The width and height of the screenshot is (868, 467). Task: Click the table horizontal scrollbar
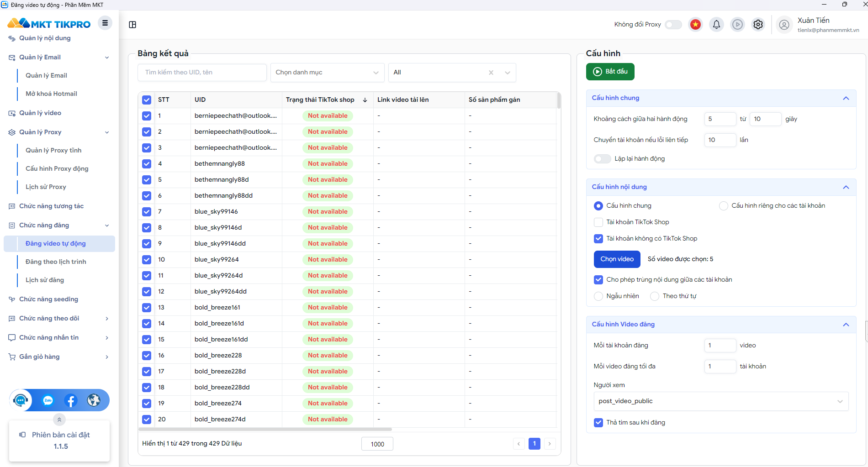pyautogui.click(x=265, y=430)
